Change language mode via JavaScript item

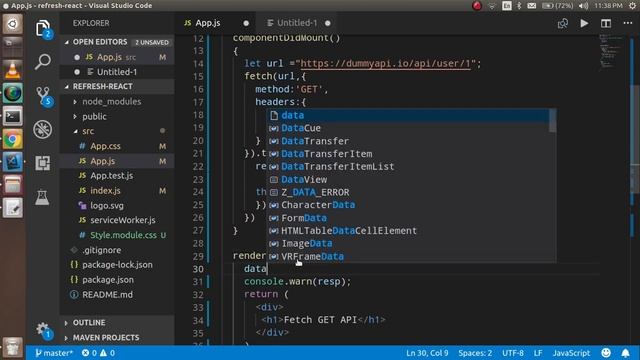571,353
